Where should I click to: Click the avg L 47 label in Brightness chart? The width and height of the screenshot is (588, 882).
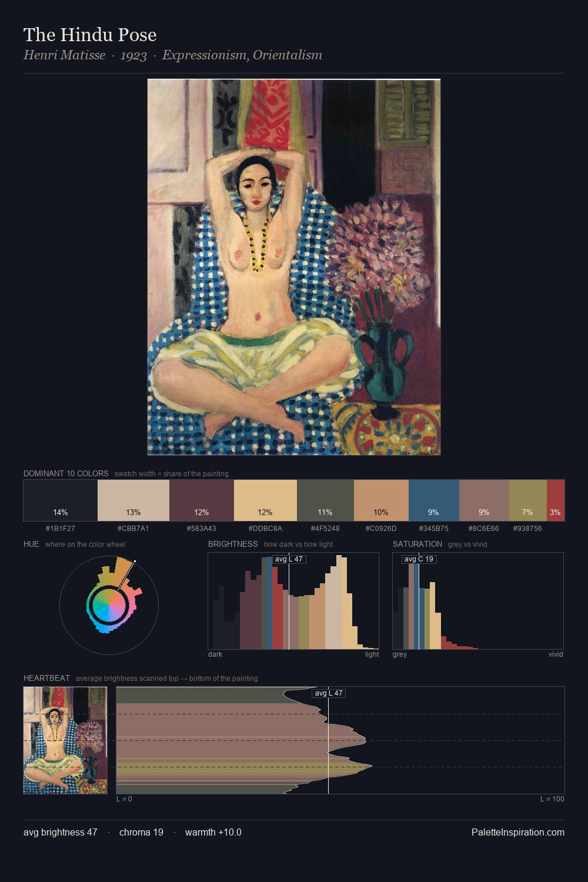pos(289,559)
